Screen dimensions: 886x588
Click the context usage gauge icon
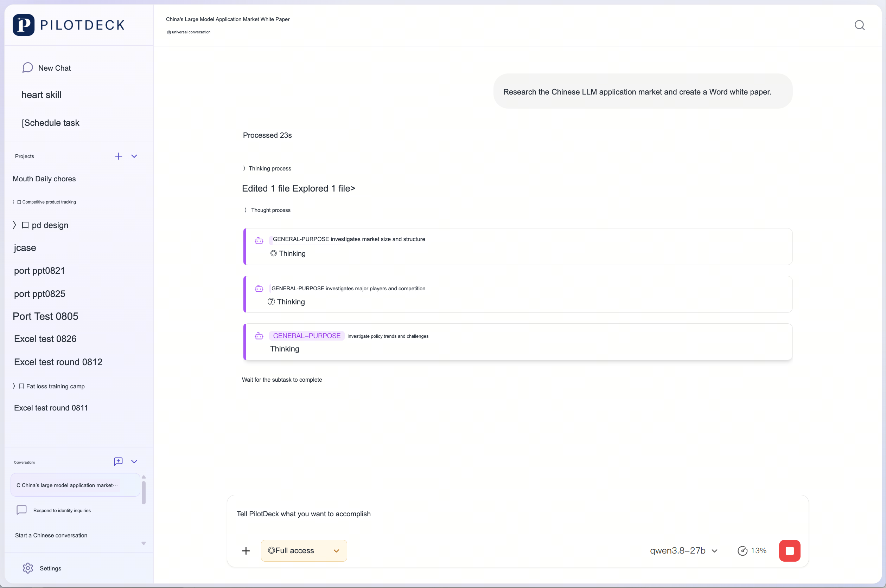pos(742,550)
